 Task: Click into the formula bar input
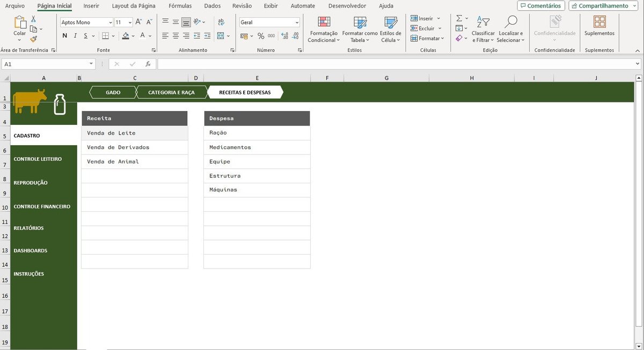pos(396,64)
